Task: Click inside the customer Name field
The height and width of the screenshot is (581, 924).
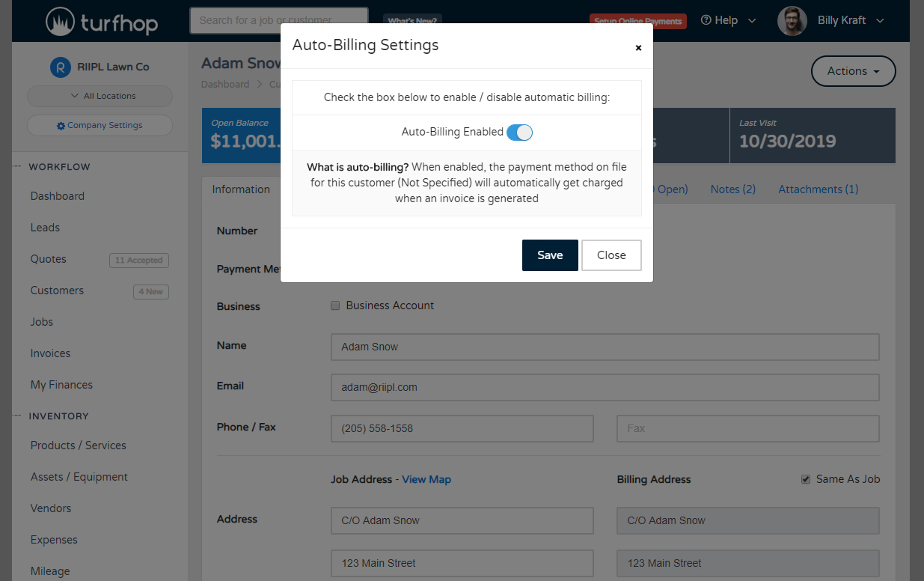Action: [x=605, y=347]
